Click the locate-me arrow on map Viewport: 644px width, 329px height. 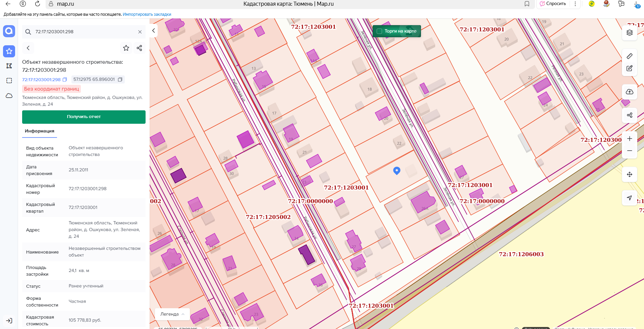point(629,198)
